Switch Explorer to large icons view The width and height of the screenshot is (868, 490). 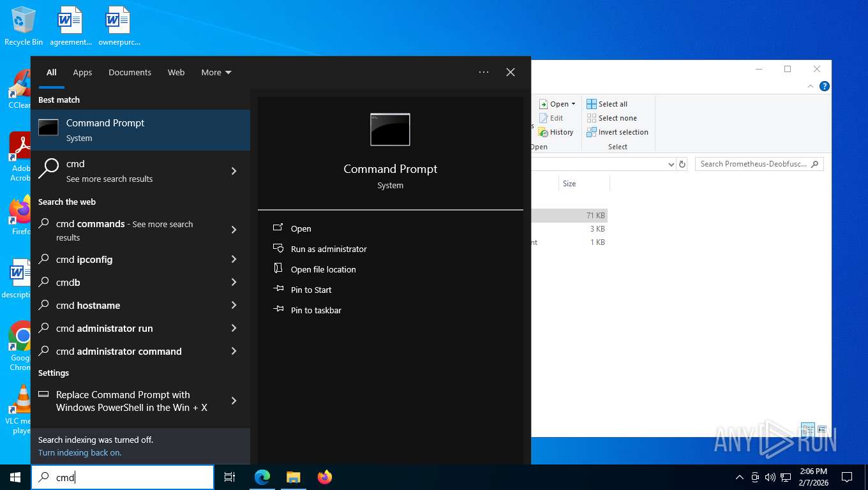click(822, 429)
